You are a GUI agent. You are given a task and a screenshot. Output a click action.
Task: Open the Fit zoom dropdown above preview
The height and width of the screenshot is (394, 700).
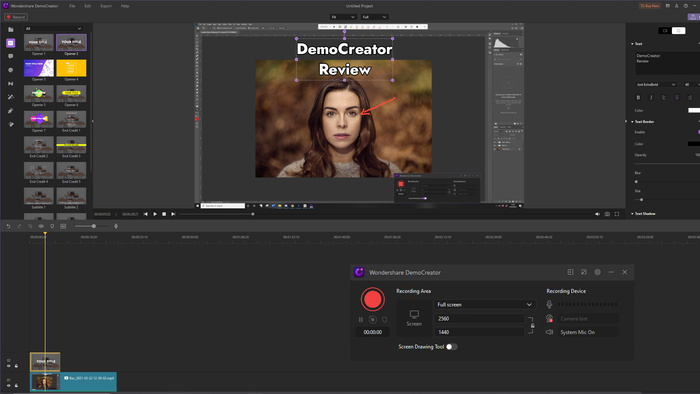tap(343, 17)
